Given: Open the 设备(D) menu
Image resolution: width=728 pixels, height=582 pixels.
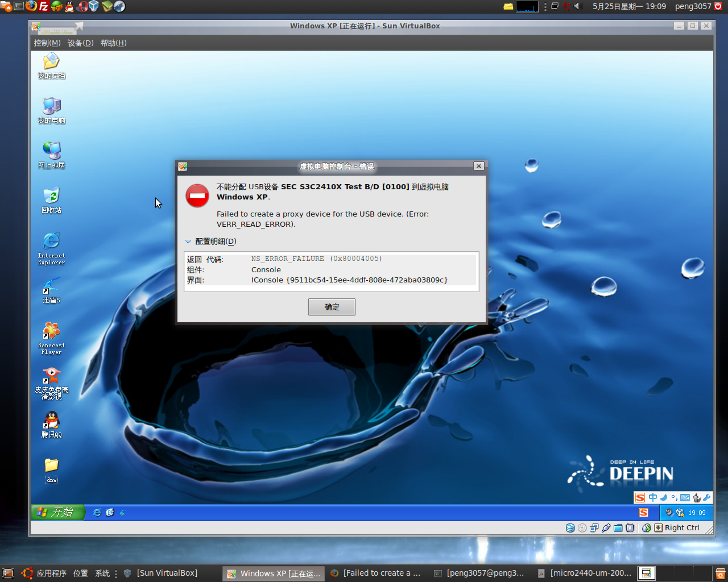Looking at the screenshot, I should [81, 43].
